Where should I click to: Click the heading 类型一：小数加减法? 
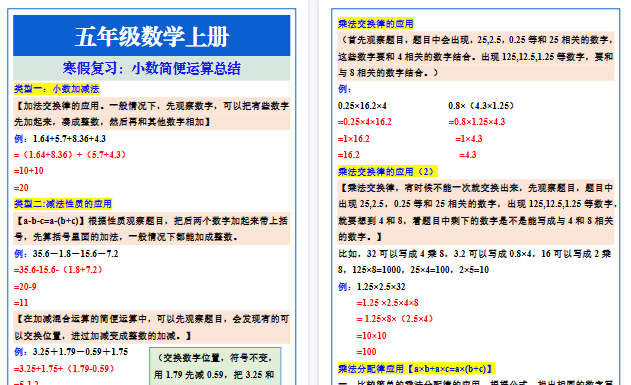(56, 89)
